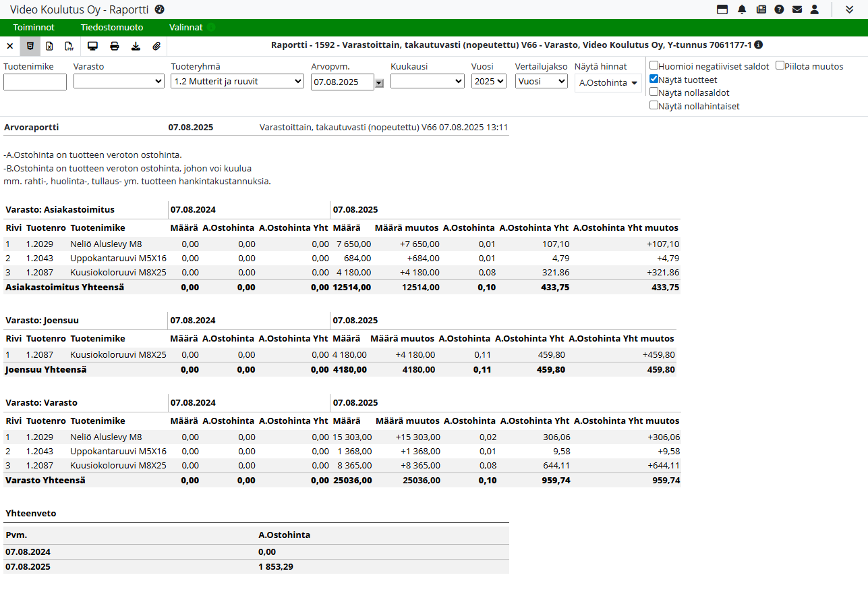The height and width of the screenshot is (594, 868).
Task: Click the Tuotenimike text field
Action: pyautogui.click(x=35, y=82)
